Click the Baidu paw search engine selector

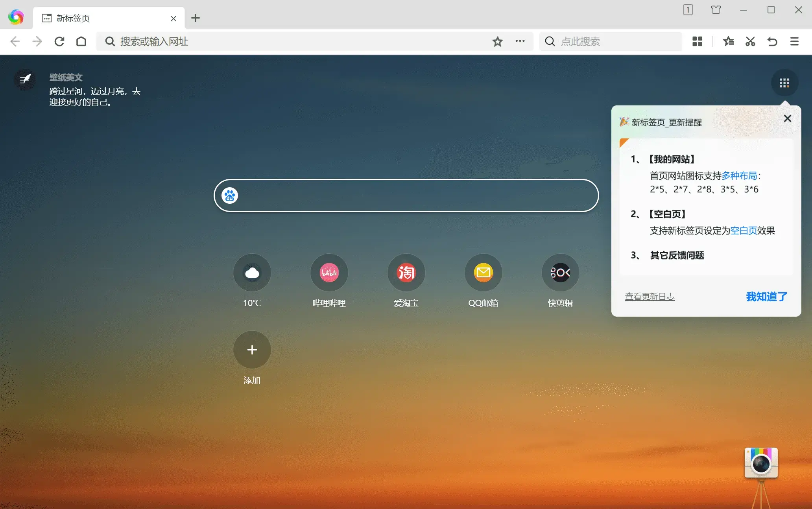tap(230, 195)
